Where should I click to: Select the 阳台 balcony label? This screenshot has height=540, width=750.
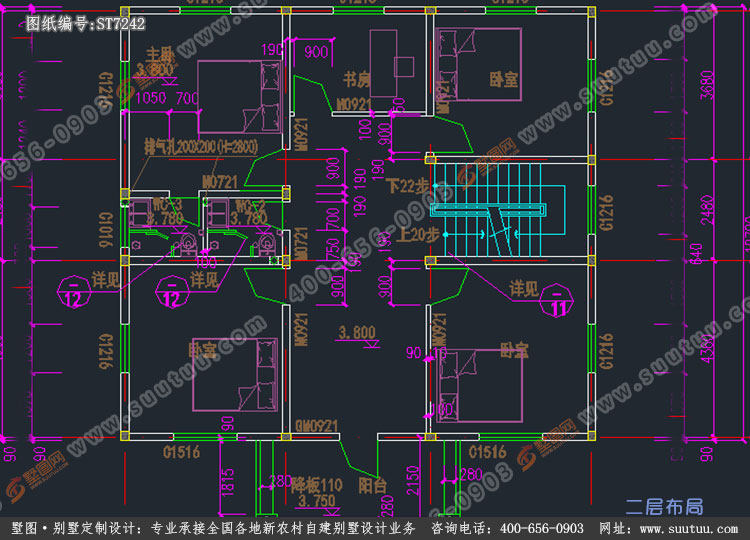373,486
